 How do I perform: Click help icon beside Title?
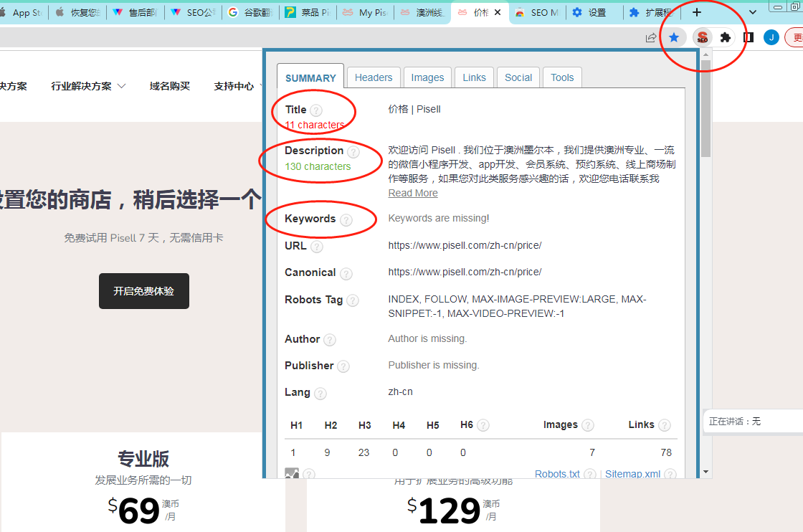[x=316, y=110]
